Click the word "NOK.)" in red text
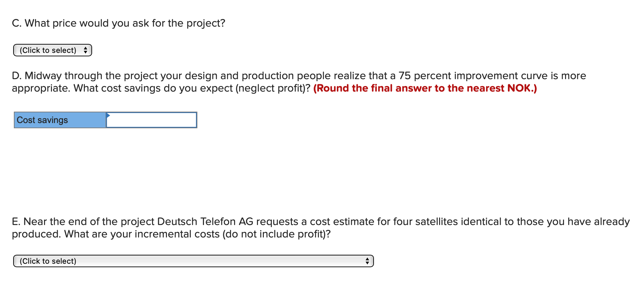 [522, 88]
